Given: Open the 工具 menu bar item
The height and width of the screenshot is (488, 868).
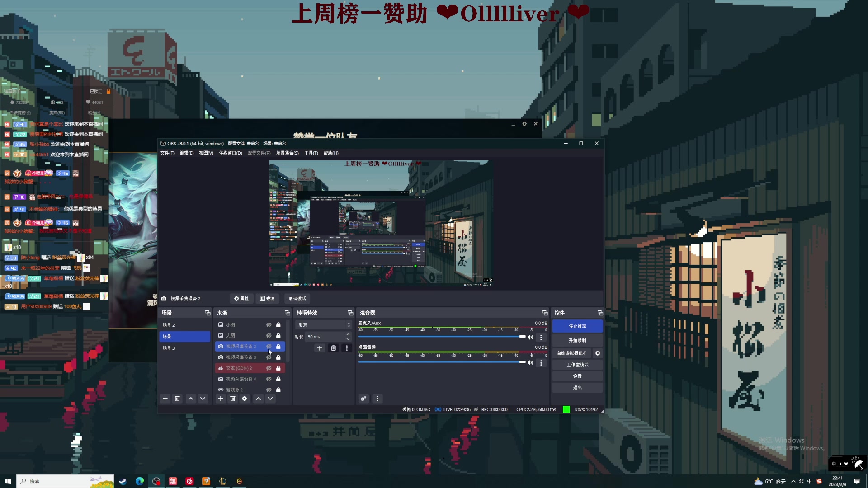Looking at the screenshot, I should click(311, 153).
